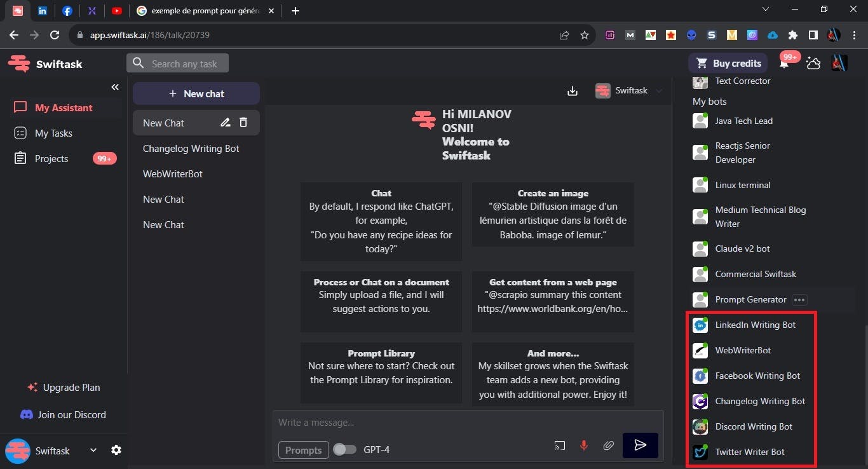The image size is (868, 469).
Task: Switch to the pinned YouTube browser tab
Action: pos(116,10)
